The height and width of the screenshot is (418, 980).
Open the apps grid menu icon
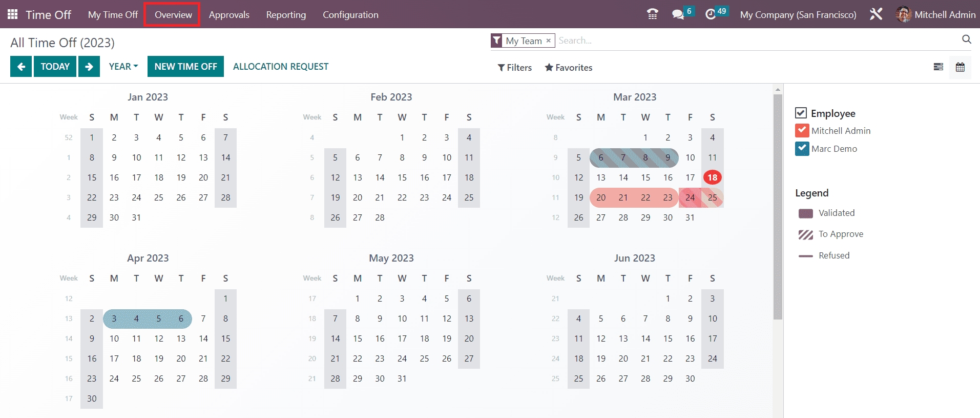(13, 14)
